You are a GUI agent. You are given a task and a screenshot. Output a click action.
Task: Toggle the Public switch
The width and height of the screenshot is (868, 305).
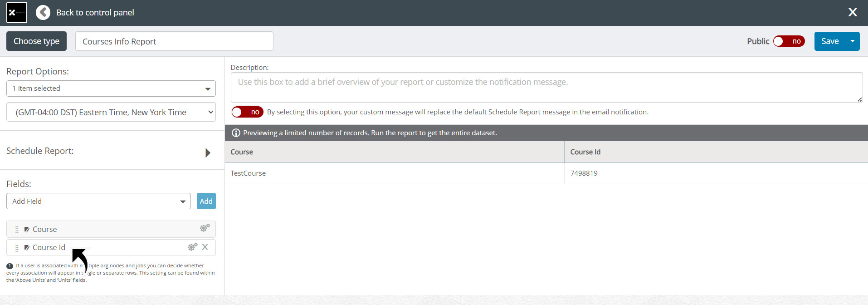(789, 41)
